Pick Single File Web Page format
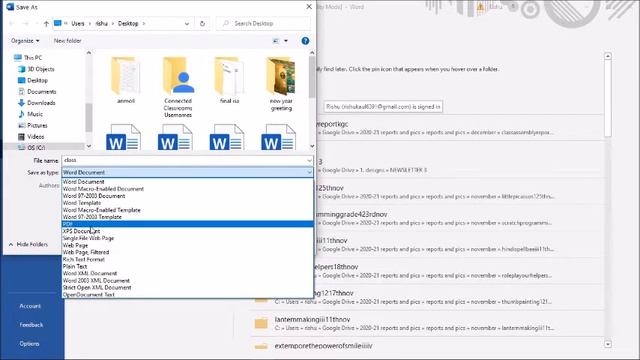640x360 pixels. click(88, 238)
